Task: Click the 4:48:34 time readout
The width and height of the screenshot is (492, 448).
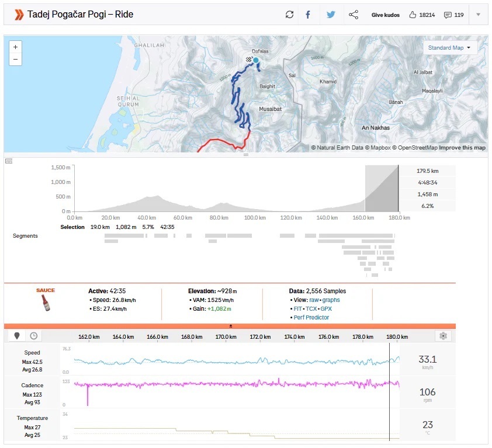Action: (x=427, y=183)
